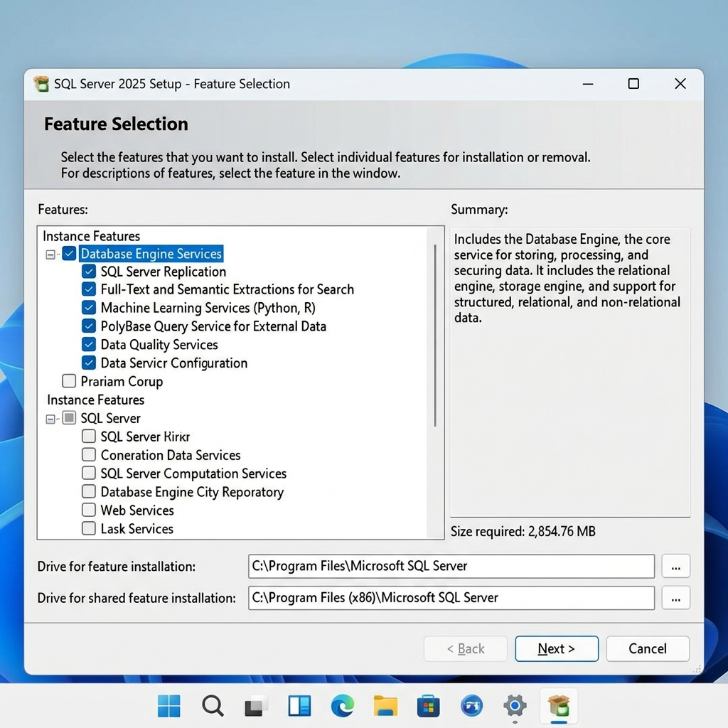This screenshot has height=728, width=728.
Task: Uncheck Full-Text and Semantic Extractions for Search
Action: point(89,289)
